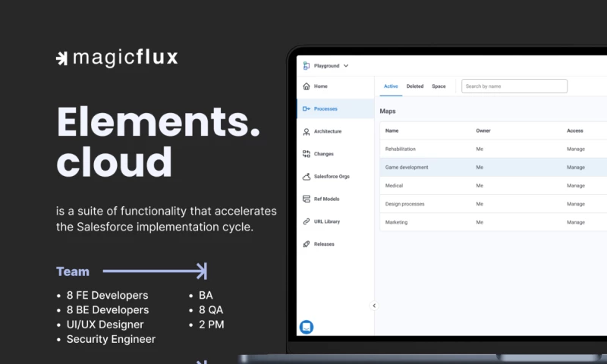Click the Processes icon in the sidebar
Viewport: 607px width, 364px height.
coord(307,108)
